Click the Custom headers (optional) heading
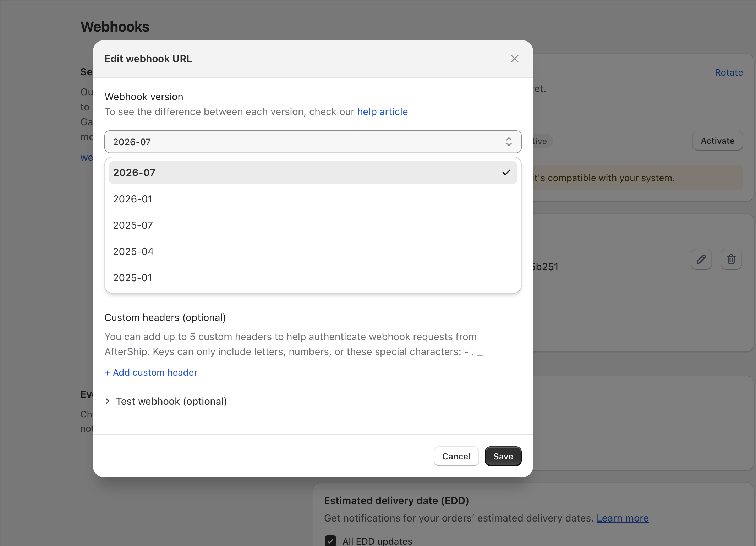This screenshot has width=756, height=546. coord(165,317)
